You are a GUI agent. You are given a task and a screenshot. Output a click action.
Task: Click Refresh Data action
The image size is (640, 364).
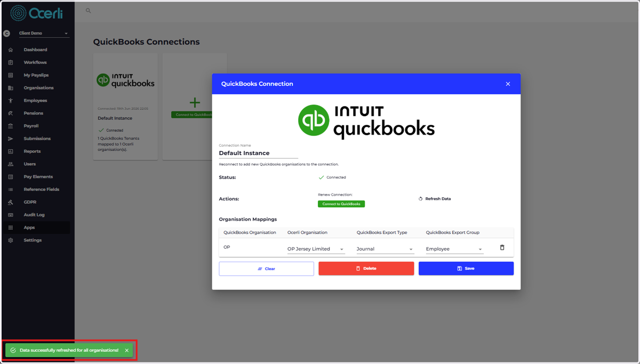pos(435,199)
